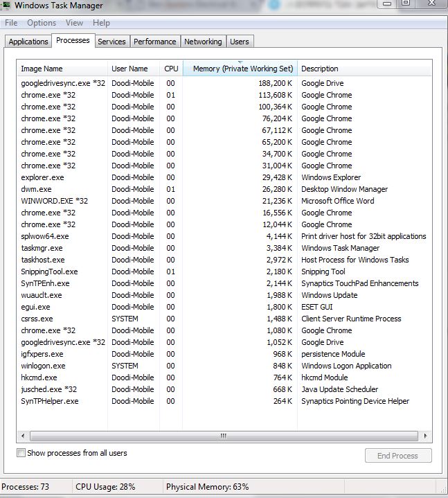
Task: Select the chrome.exe process using 16,556 K
Action: tap(224, 213)
